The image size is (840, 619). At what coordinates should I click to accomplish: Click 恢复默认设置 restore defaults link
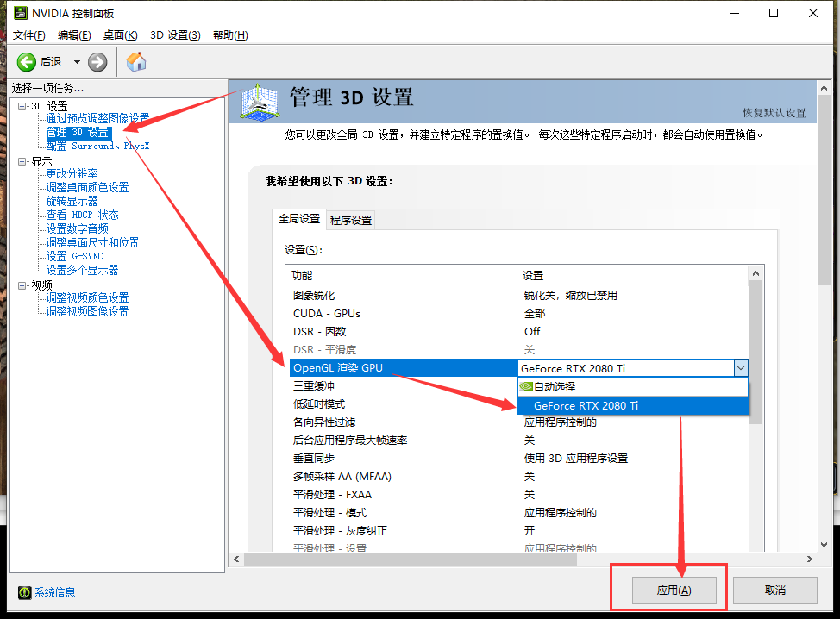tap(774, 112)
